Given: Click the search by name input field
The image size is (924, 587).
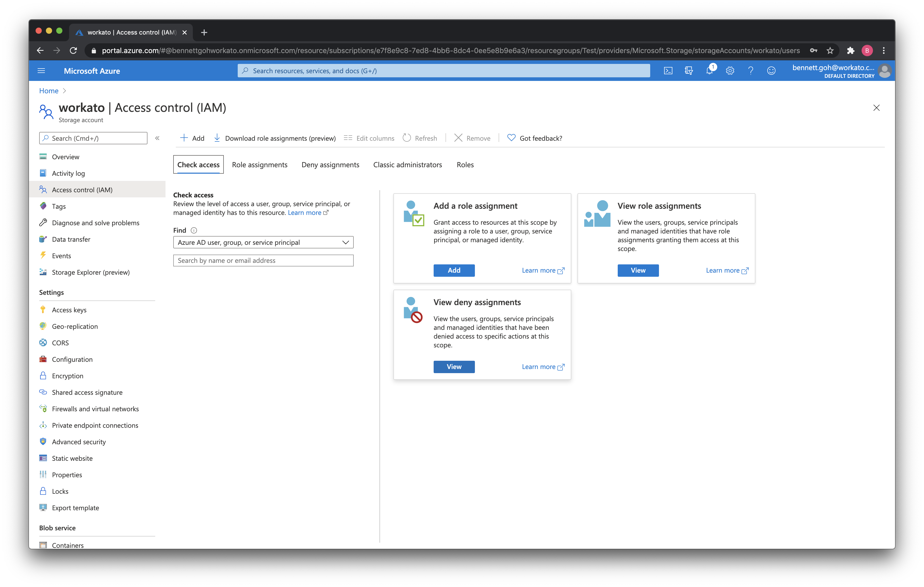Looking at the screenshot, I should coord(263,260).
